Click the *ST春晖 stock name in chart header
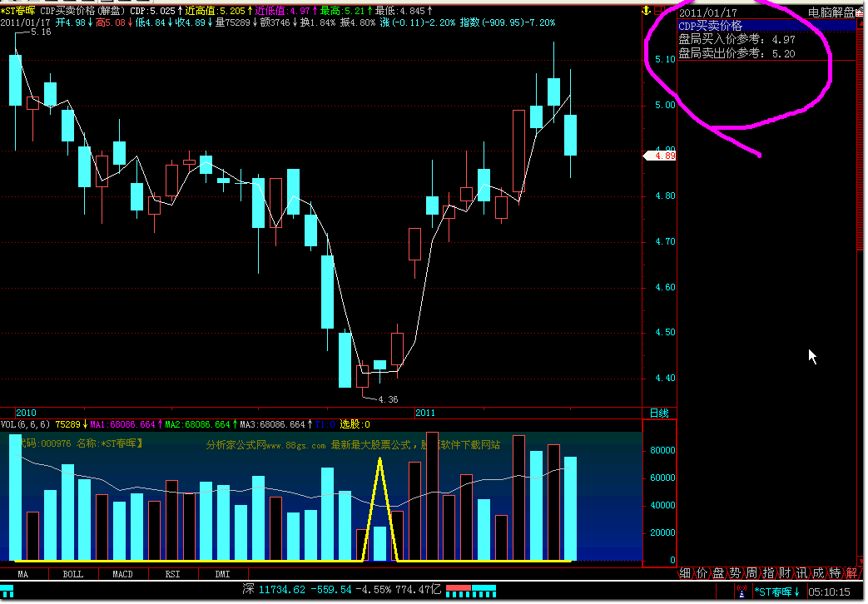Image resolution: width=868 pixels, height=604 pixels. [x=17, y=11]
